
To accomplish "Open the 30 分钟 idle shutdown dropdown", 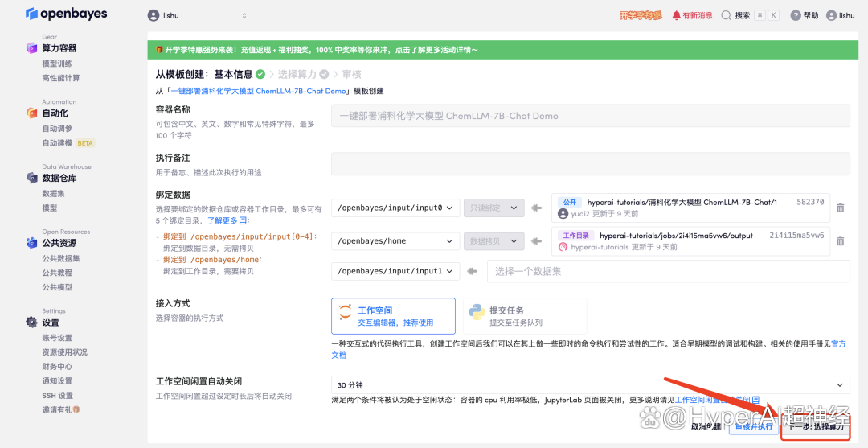I will pyautogui.click(x=590, y=385).
